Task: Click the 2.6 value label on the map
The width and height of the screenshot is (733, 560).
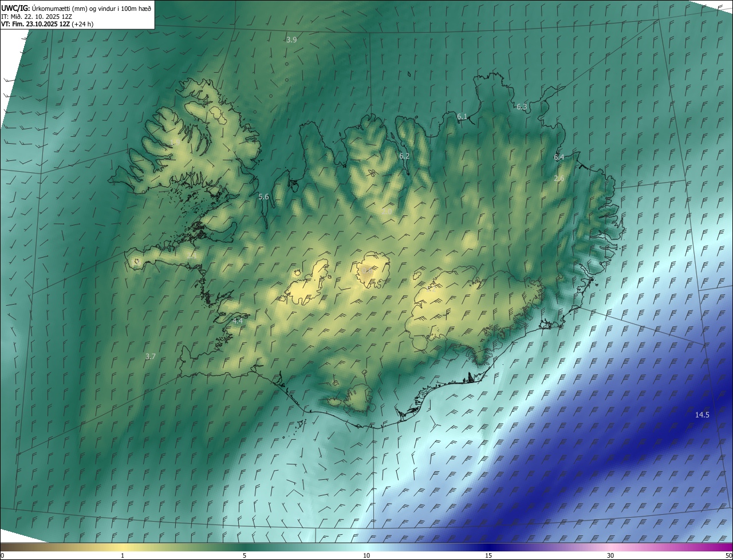Action: tap(559, 179)
